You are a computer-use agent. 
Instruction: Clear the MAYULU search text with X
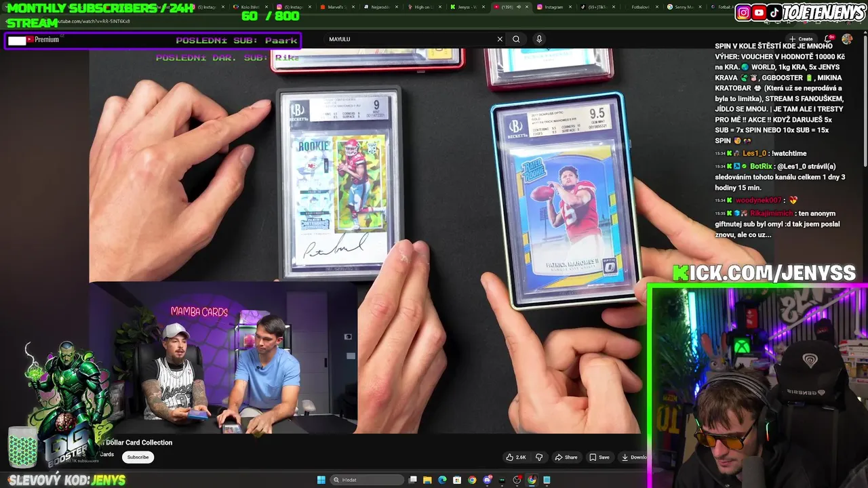coord(500,39)
